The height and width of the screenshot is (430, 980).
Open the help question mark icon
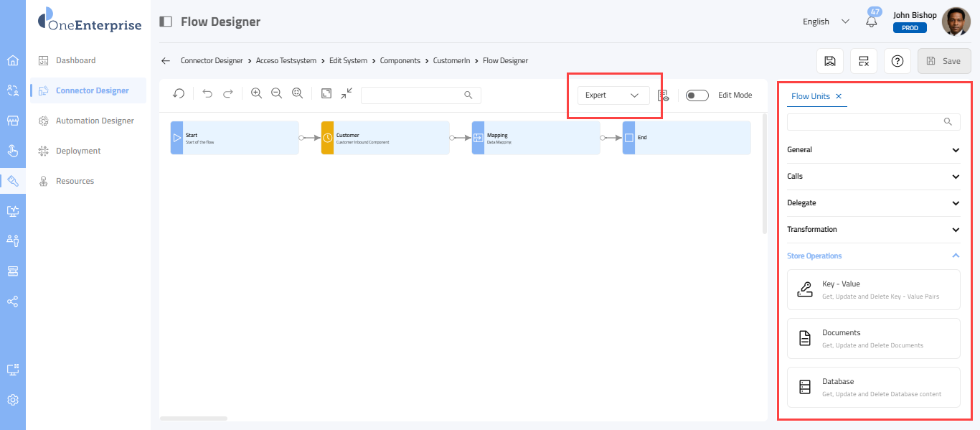point(897,61)
